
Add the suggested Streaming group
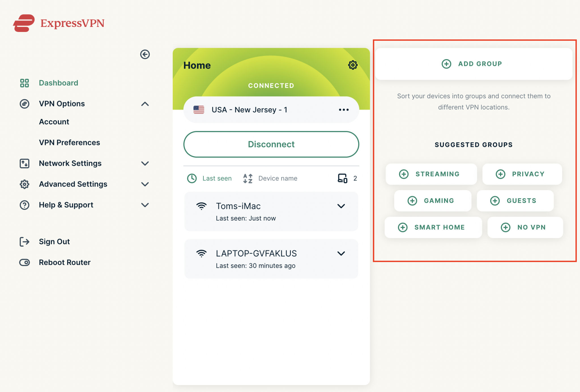[431, 174]
